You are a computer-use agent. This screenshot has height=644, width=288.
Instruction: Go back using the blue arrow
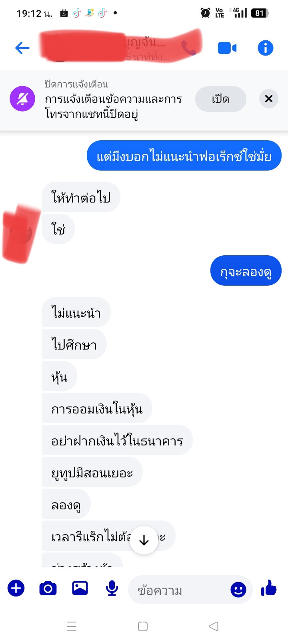coord(22,48)
